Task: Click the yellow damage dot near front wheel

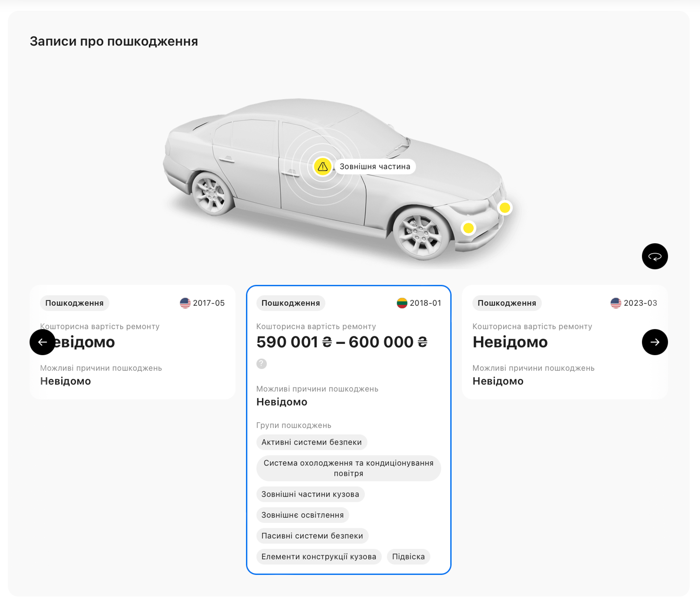Action: (x=468, y=228)
